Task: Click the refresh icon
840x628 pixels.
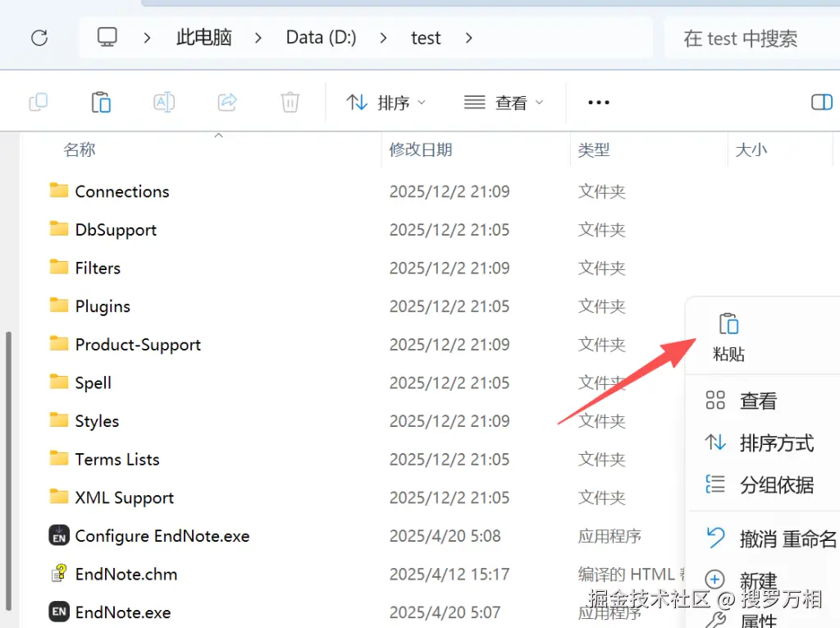Action: click(39, 38)
